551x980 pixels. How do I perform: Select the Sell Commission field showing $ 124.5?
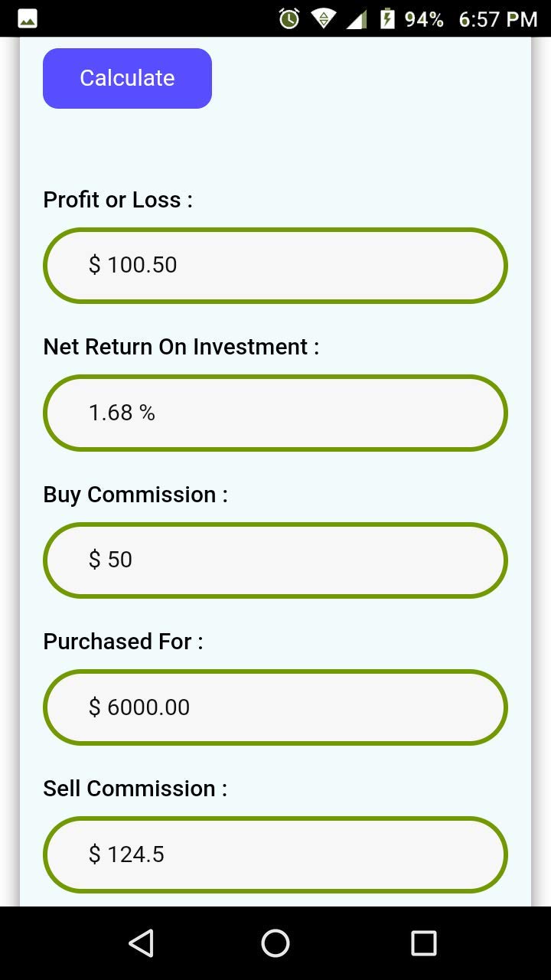[275, 854]
